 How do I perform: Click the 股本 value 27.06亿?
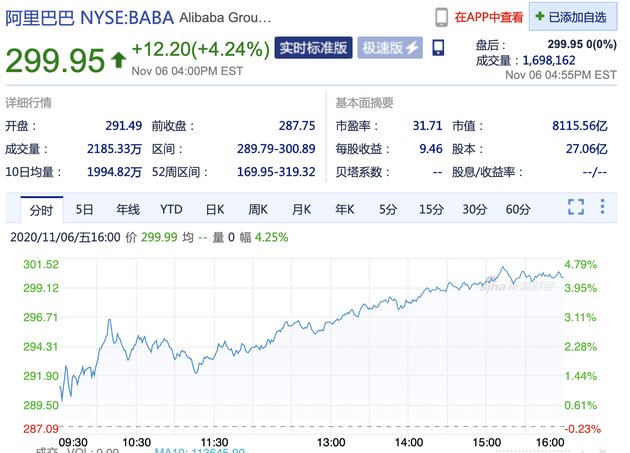[587, 149]
